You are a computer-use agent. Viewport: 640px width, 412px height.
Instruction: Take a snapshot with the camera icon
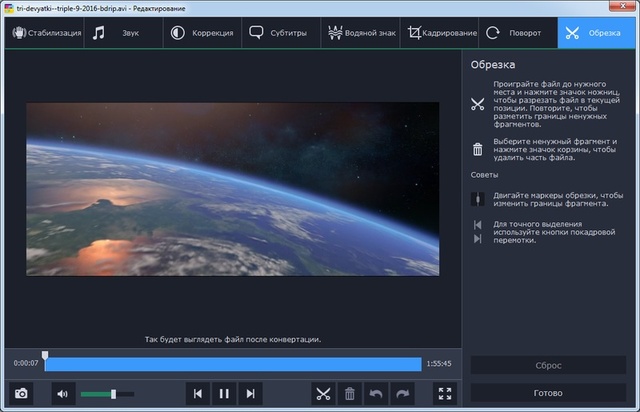pyautogui.click(x=19, y=394)
